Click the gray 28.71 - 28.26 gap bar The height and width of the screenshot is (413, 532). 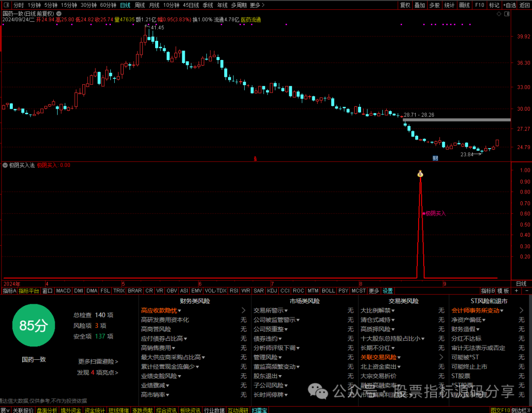click(x=457, y=120)
